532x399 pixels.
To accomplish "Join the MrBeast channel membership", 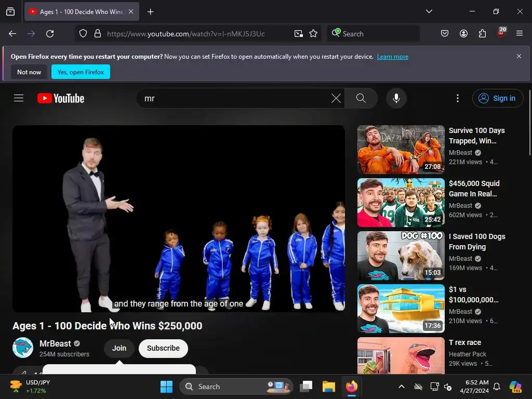I will [119, 349].
